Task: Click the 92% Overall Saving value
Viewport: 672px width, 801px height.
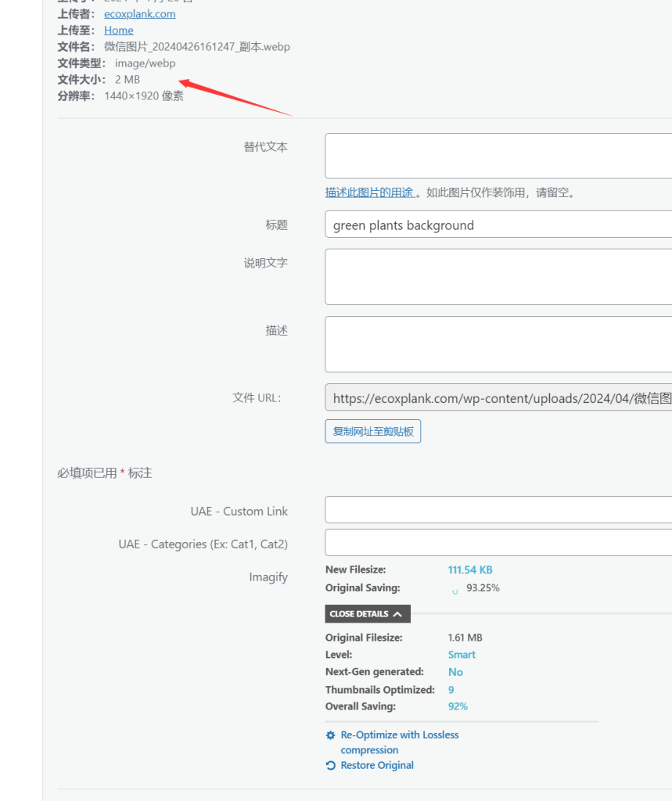Action: coord(458,706)
